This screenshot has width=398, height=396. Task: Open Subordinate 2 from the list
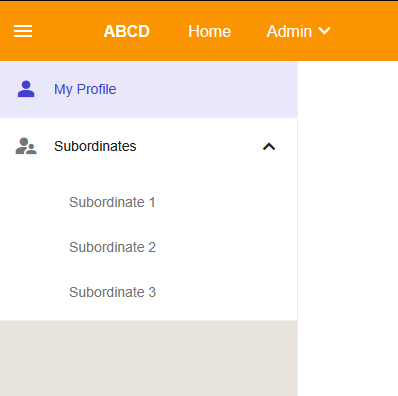(112, 247)
